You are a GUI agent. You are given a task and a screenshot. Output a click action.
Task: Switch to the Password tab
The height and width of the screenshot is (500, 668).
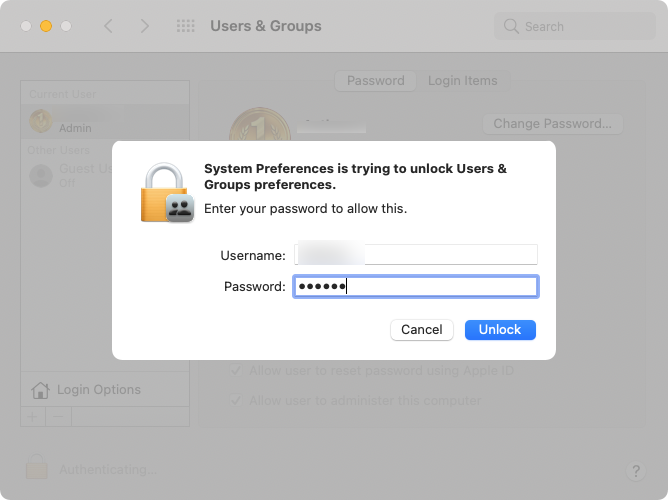pos(375,80)
